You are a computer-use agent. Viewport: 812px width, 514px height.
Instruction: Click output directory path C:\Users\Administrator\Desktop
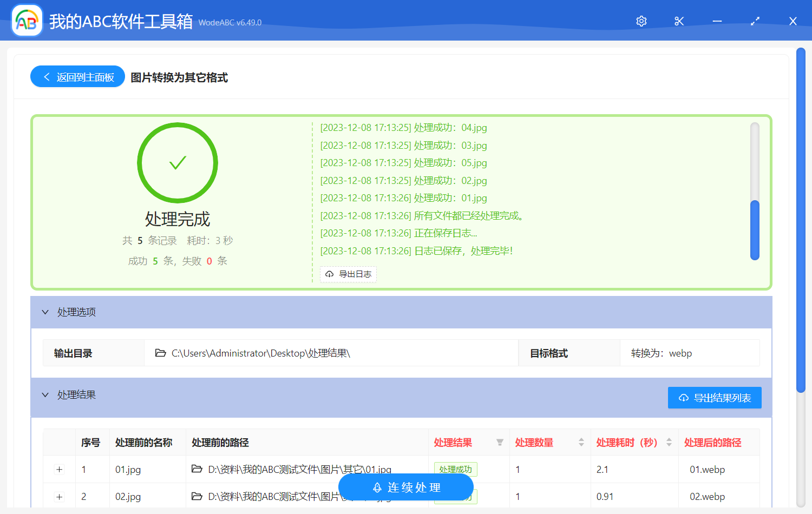[x=261, y=353]
